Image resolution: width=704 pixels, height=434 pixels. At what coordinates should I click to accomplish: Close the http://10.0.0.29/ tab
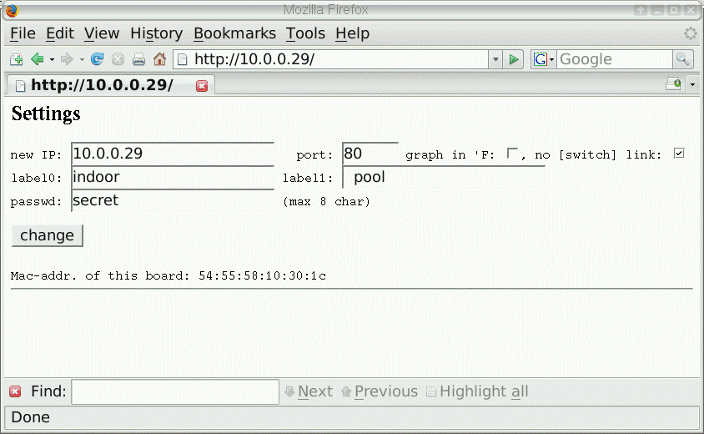click(202, 86)
